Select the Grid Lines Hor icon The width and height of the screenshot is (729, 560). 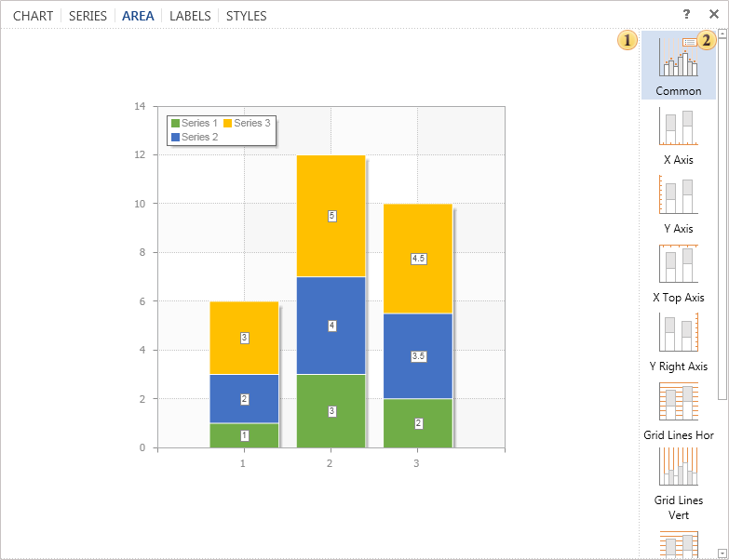678,402
